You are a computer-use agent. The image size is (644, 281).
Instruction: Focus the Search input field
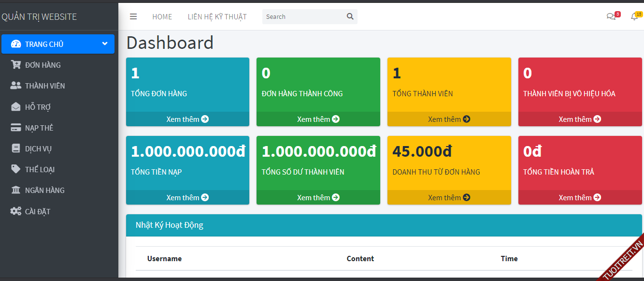pos(303,16)
